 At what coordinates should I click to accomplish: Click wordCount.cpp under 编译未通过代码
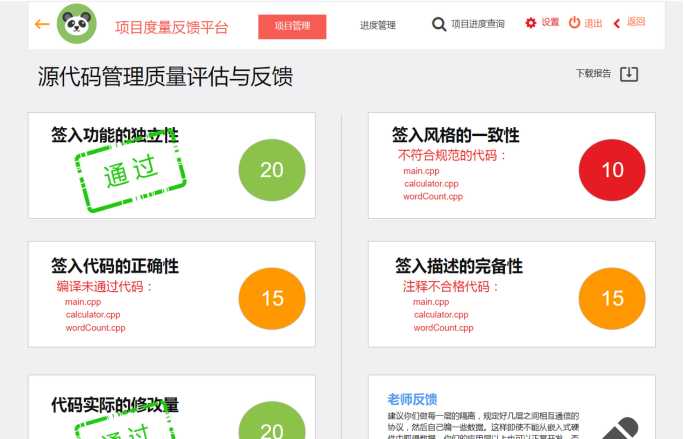point(95,328)
